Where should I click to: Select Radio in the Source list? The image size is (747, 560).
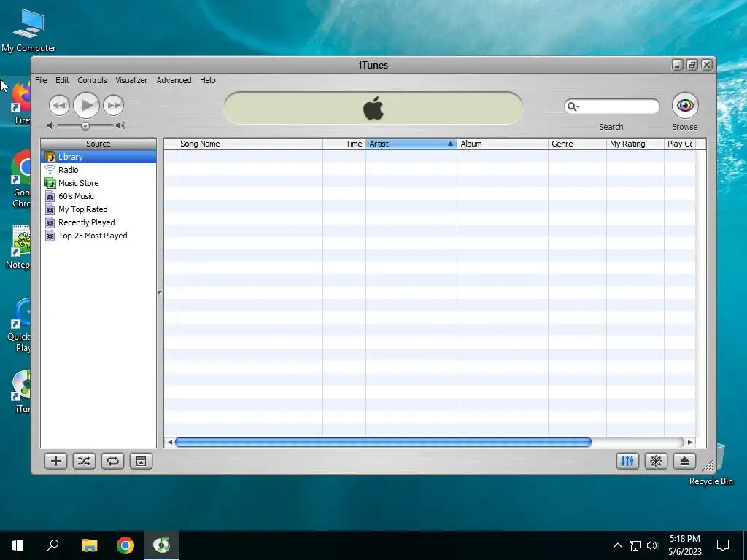click(98, 170)
